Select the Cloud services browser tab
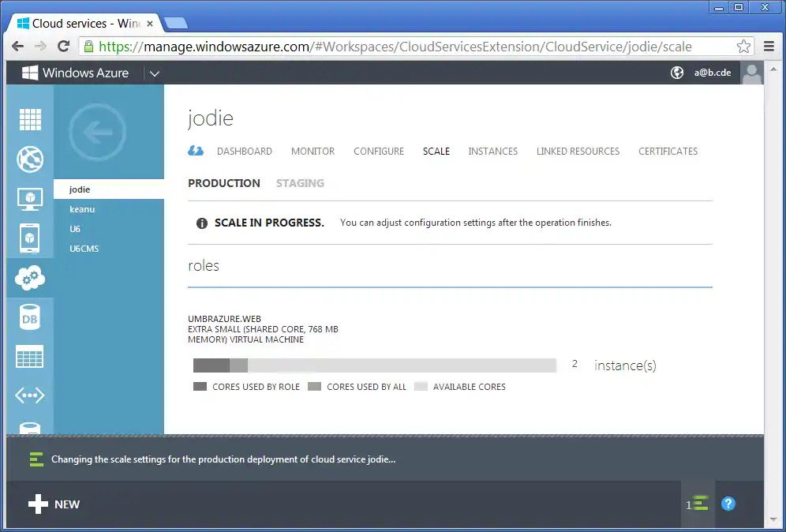Viewport: 786px width, 532px height. 85,24
